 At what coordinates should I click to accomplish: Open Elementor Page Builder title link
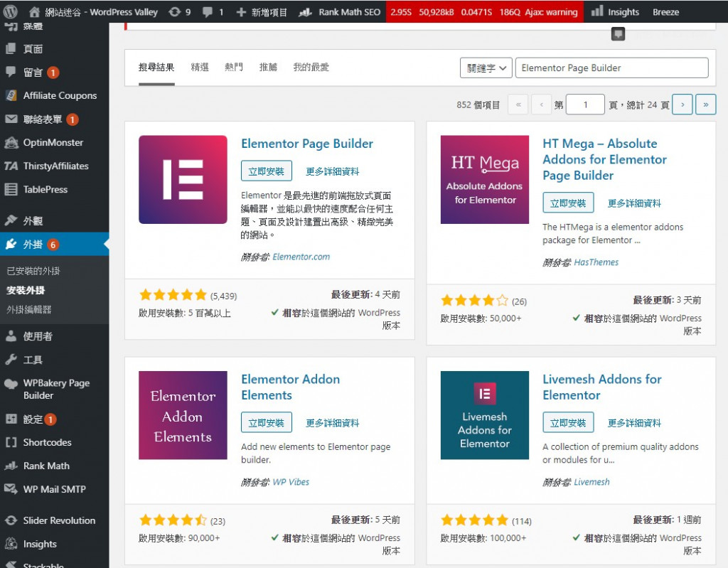[307, 144]
